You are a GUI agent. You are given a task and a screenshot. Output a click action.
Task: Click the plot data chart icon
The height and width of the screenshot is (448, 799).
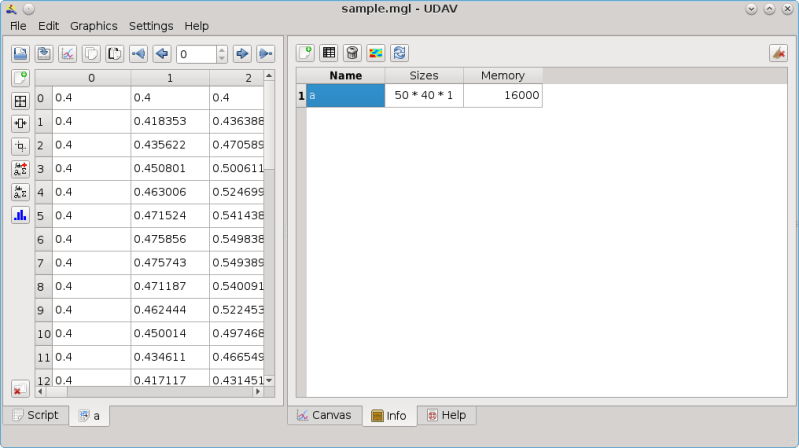(x=67, y=54)
